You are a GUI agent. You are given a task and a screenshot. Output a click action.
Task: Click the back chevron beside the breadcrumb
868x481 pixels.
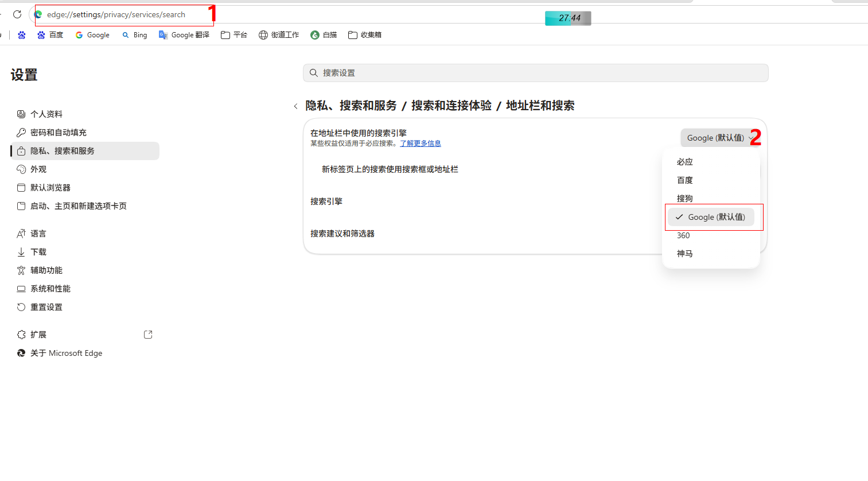(x=295, y=106)
